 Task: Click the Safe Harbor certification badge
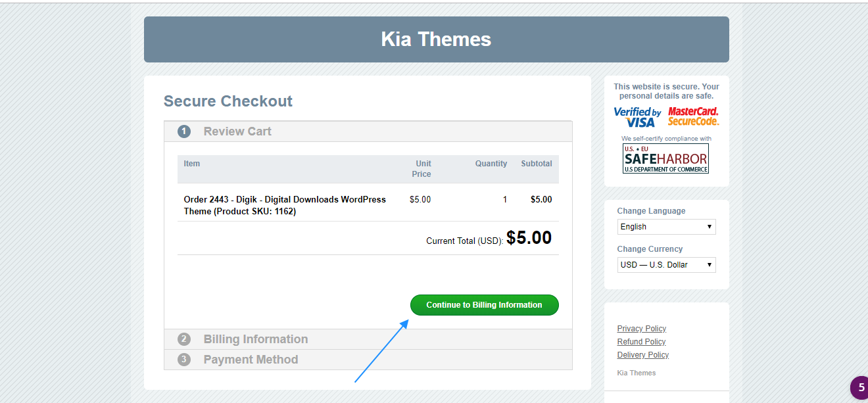click(x=666, y=158)
